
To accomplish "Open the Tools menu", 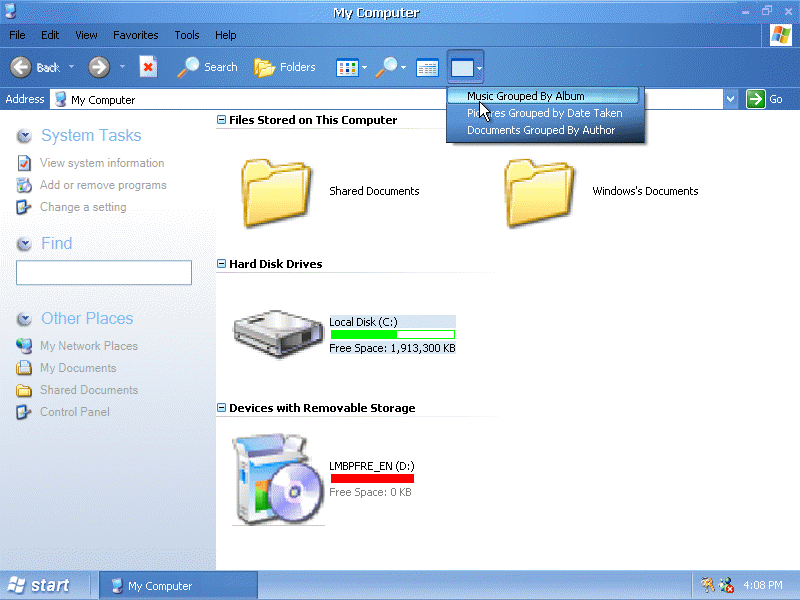I will (x=187, y=35).
